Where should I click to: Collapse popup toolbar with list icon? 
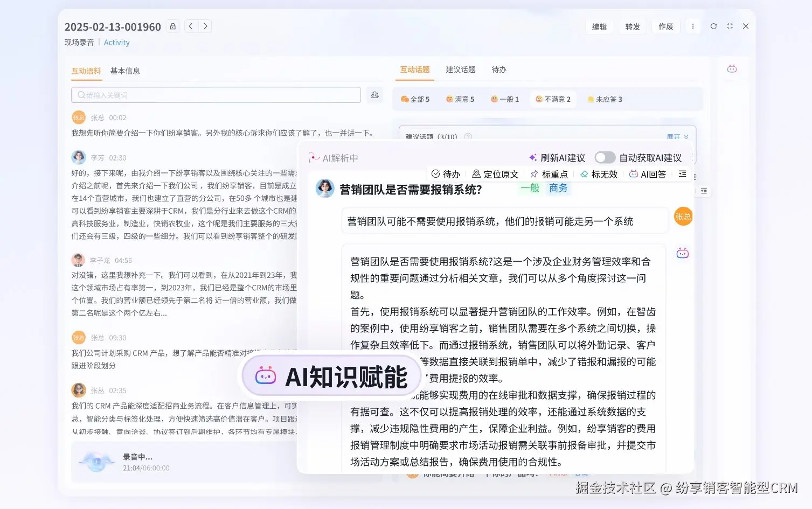(682, 174)
